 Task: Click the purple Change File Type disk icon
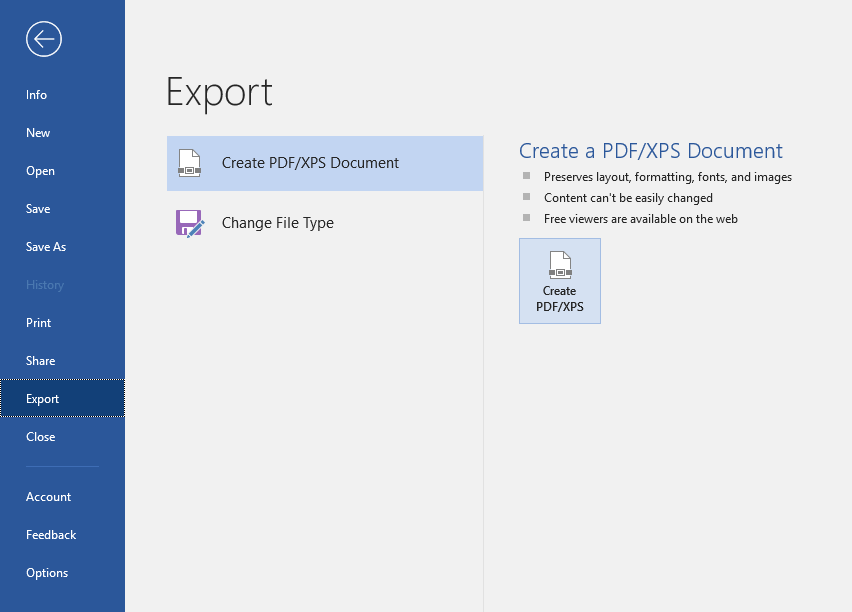coord(189,223)
